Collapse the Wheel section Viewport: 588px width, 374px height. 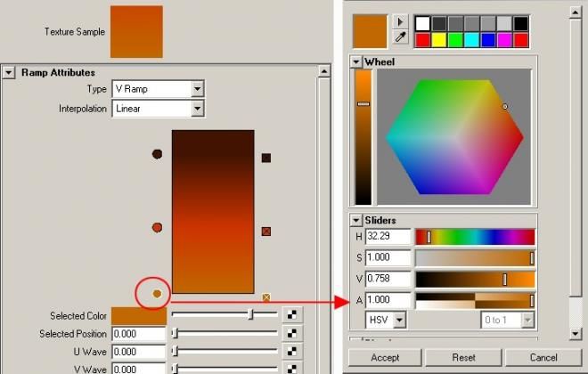click(356, 61)
